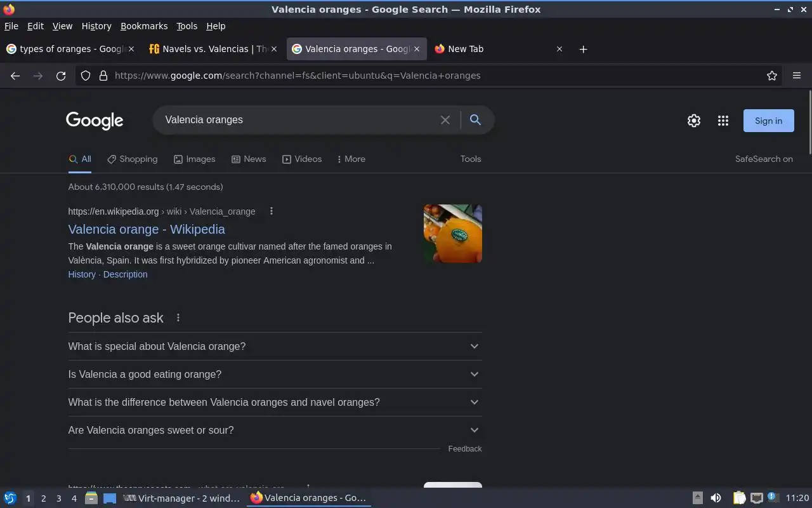Expand 'Is Valencia a good eating orange?'
812x508 pixels.
[x=275, y=374]
